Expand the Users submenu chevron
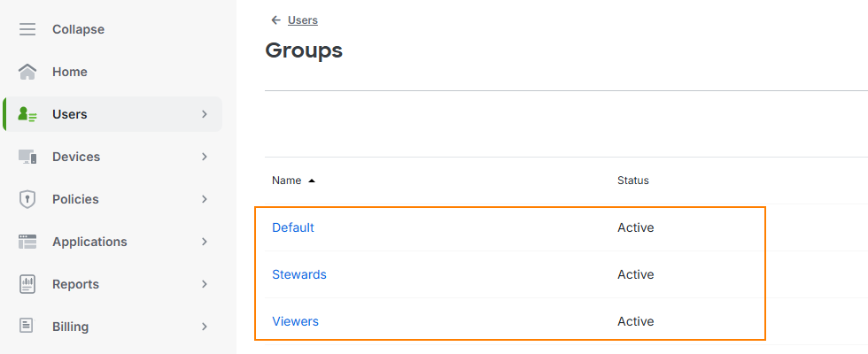 pos(205,114)
